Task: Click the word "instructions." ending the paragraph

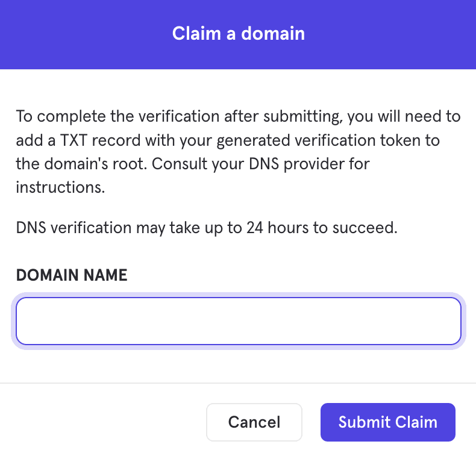Action: coord(61,187)
